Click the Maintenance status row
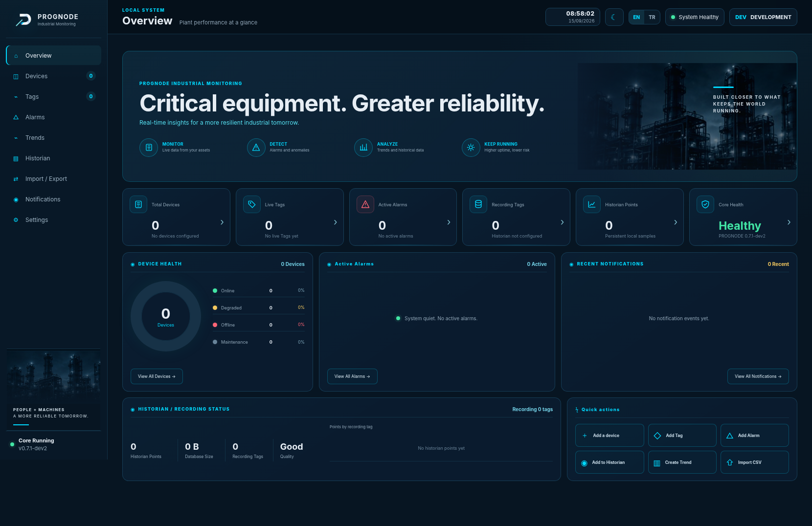 [258, 342]
